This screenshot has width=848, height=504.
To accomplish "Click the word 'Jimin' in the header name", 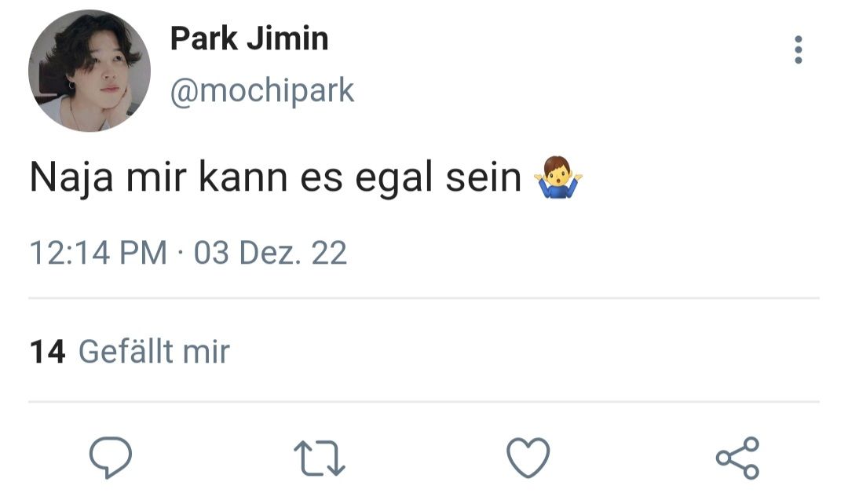I will tap(287, 39).
